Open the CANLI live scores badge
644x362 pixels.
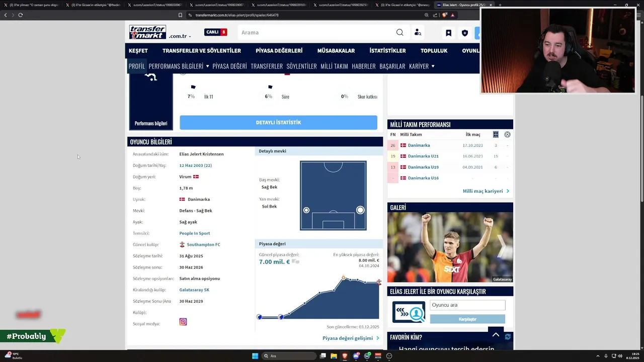coord(216,32)
